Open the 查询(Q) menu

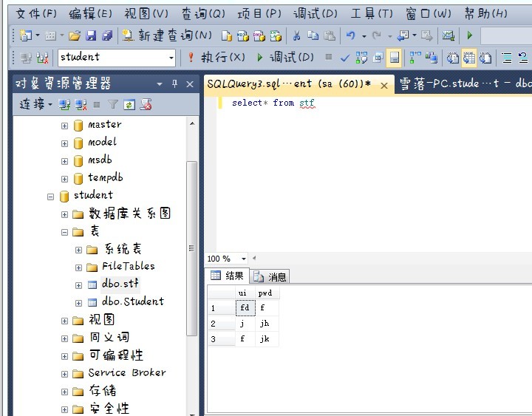(203, 14)
